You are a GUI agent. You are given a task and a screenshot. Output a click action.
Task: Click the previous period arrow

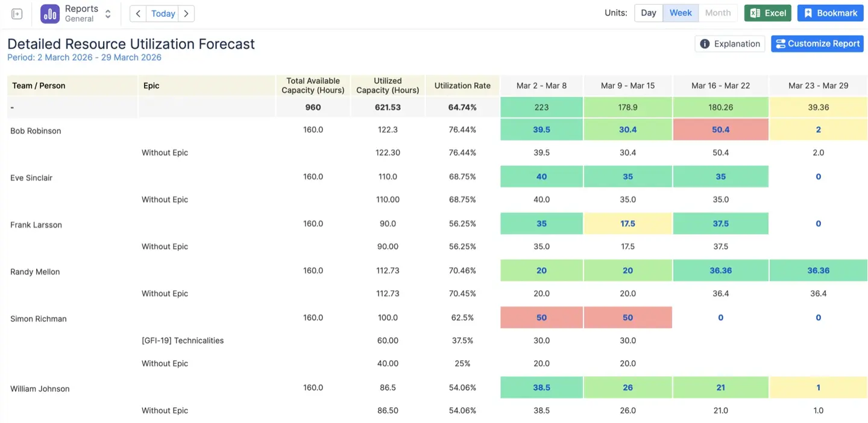point(137,13)
